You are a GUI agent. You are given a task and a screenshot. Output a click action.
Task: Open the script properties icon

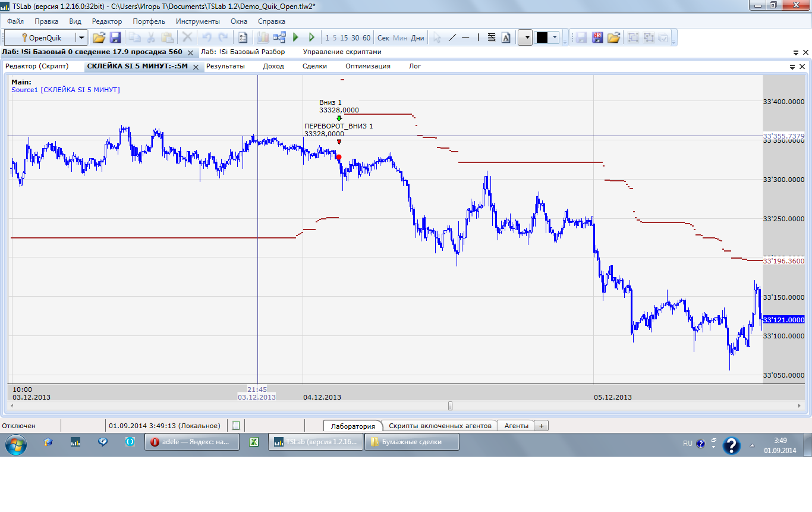tap(243, 37)
